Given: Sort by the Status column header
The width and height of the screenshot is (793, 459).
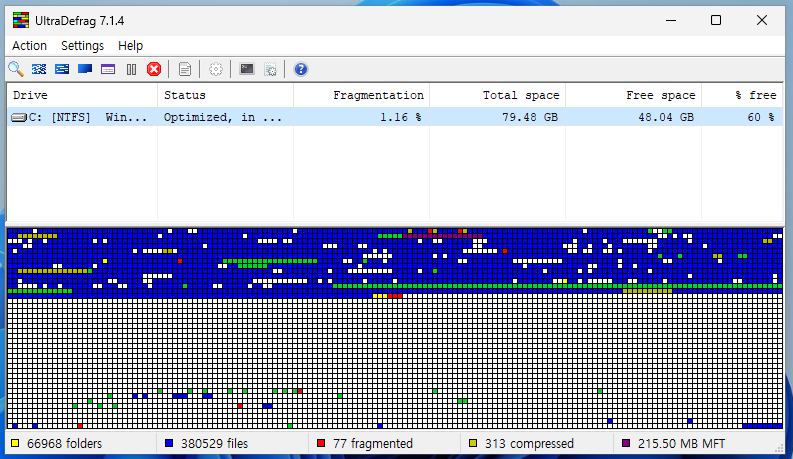Looking at the screenshot, I should coord(226,95).
